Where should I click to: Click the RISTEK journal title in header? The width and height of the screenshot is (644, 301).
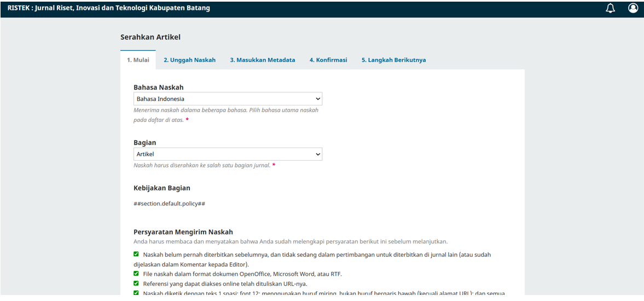(x=108, y=8)
